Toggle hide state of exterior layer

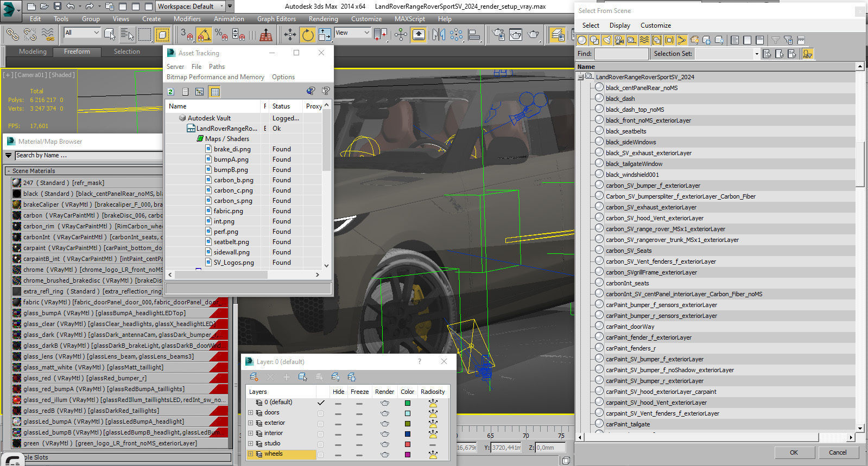(x=338, y=424)
